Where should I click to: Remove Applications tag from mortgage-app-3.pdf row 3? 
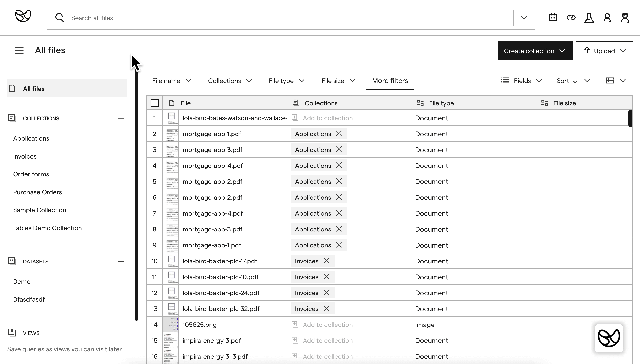[339, 150]
